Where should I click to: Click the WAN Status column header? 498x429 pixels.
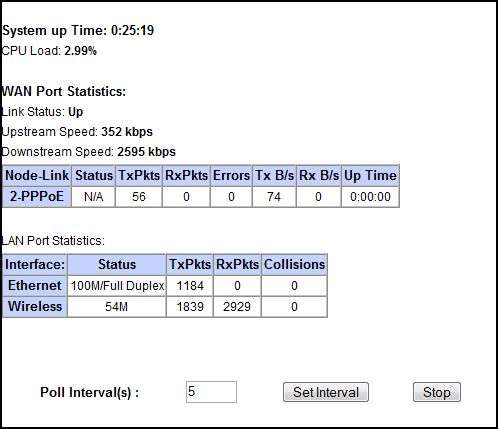(x=93, y=175)
